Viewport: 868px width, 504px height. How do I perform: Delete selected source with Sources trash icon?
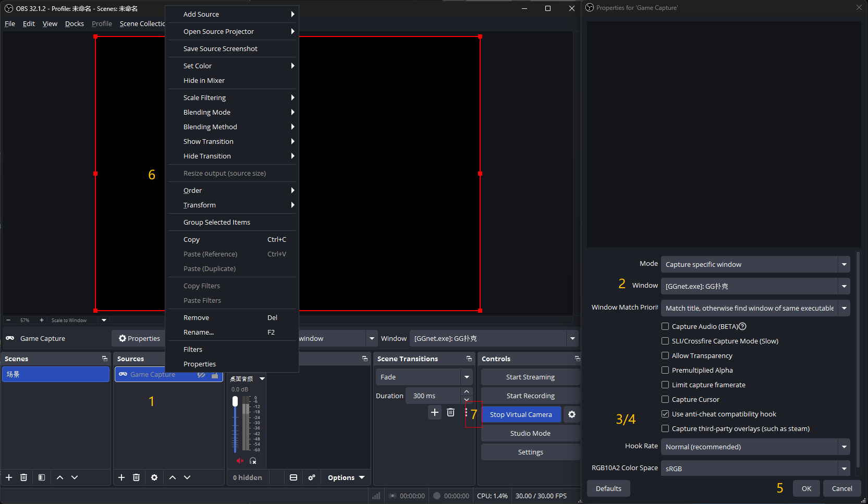click(136, 477)
